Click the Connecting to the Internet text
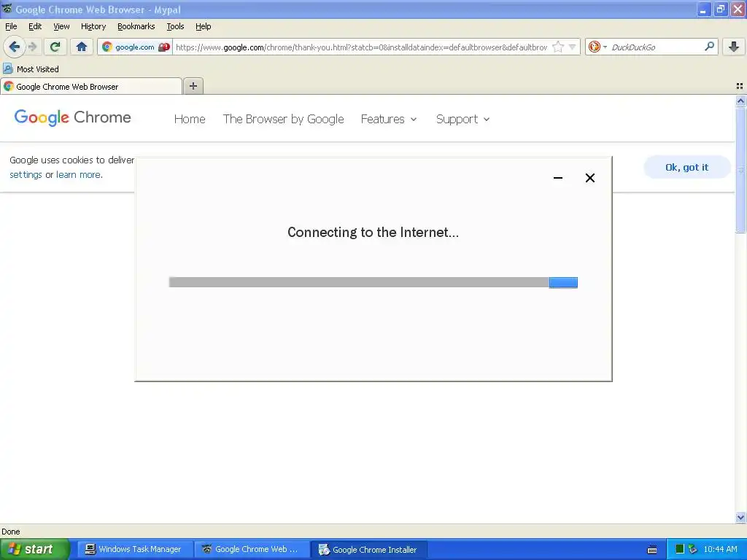 coord(373,232)
